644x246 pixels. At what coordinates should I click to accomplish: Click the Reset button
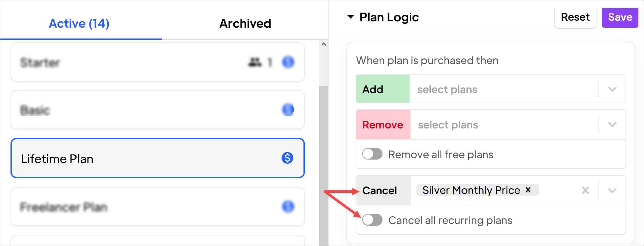tap(575, 17)
